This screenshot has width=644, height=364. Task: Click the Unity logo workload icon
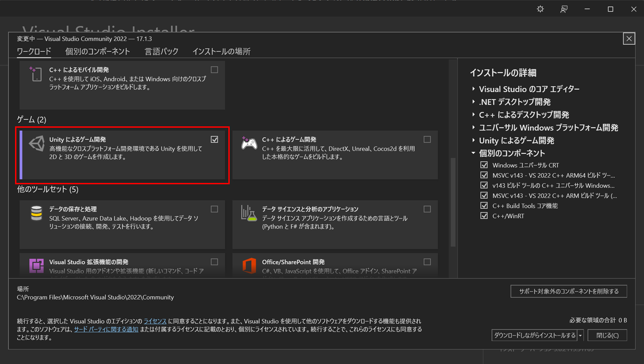[x=37, y=144]
